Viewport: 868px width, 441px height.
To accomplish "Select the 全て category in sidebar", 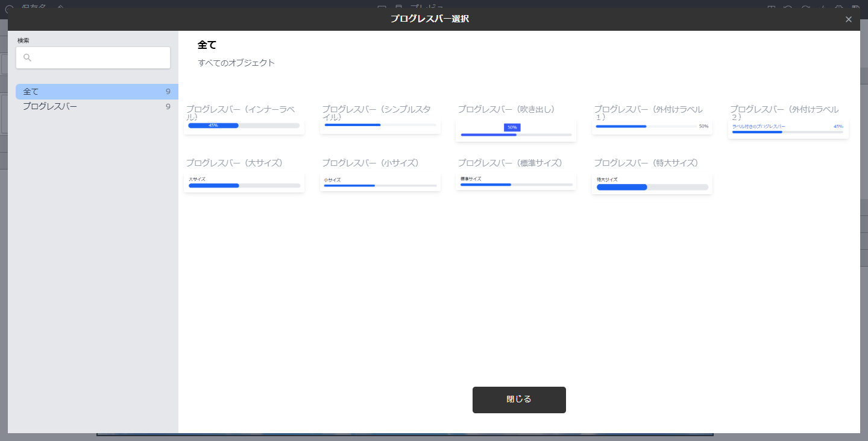I will coord(31,92).
